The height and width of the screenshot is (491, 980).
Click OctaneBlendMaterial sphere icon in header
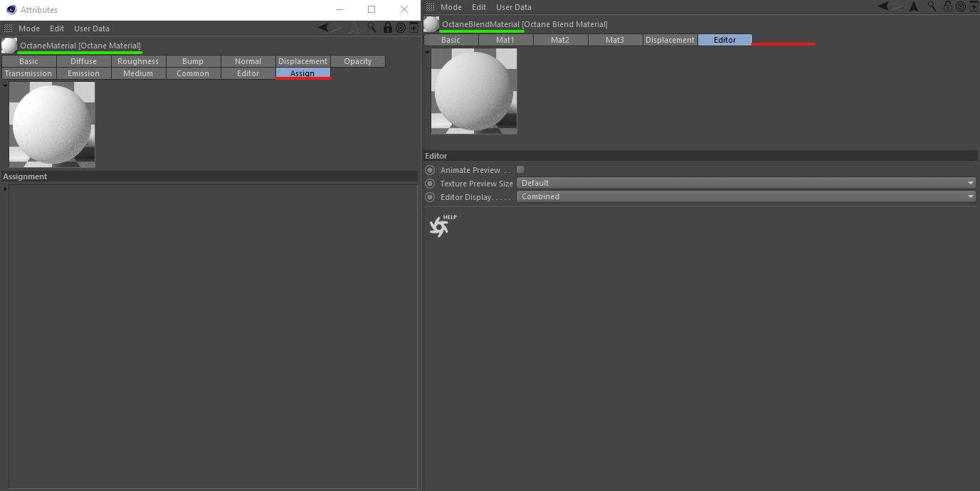pyautogui.click(x=431, y=24)
